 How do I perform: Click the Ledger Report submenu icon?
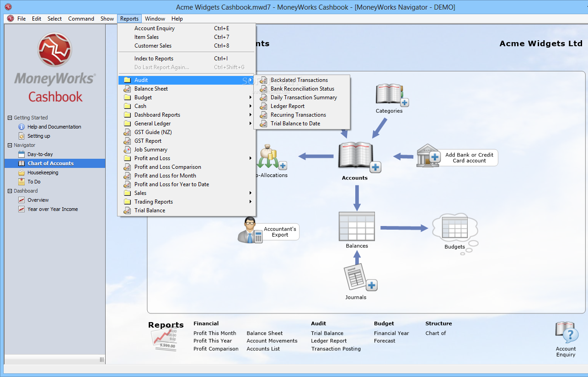[263, 106]
